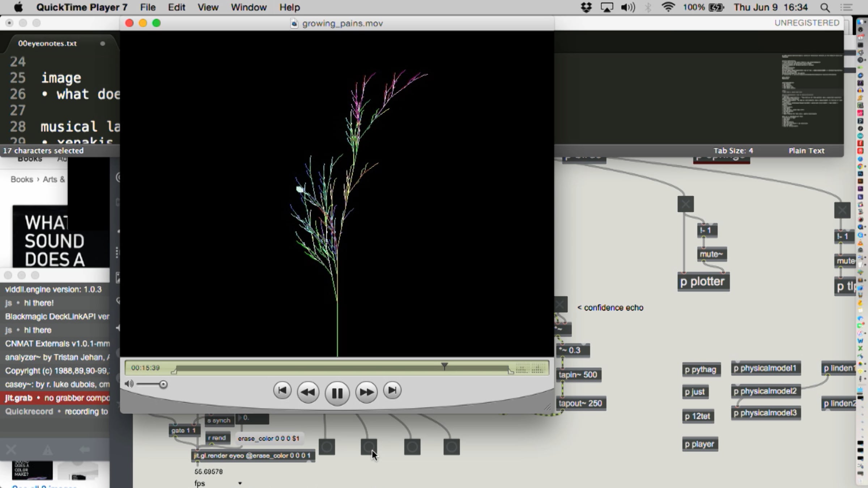Click the unsaved dot on 00eyeonotes.txt tab
The height and width of the screenshot is (488, 868).
pyautogui.click(x=103, y=43)
